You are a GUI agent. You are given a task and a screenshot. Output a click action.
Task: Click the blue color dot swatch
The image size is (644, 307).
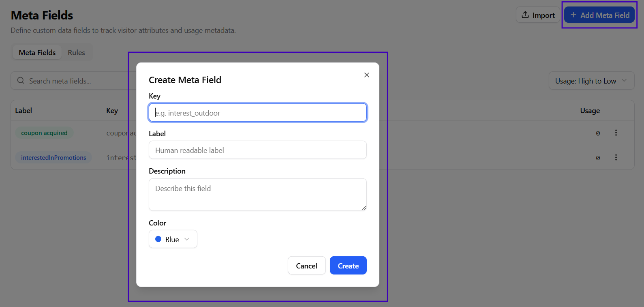click(158, 239)
